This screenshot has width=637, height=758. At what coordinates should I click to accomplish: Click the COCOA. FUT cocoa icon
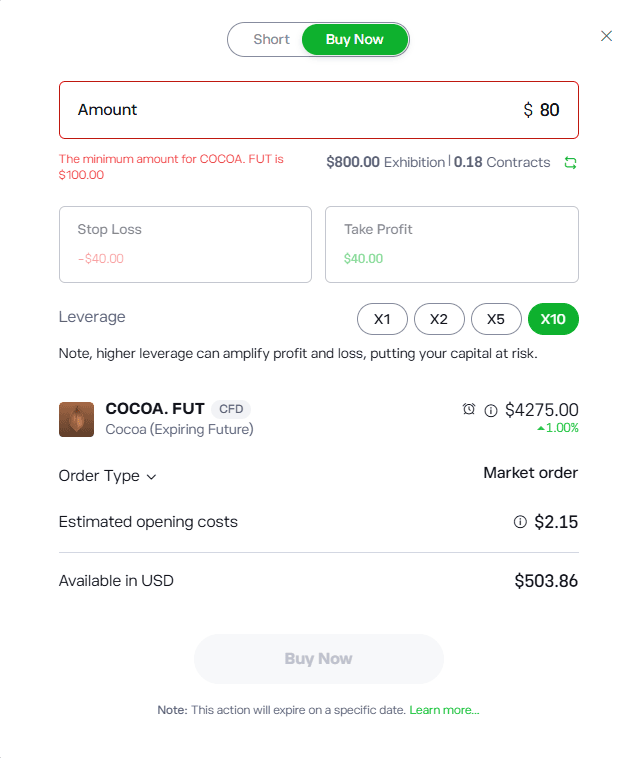click(x=76, y=419)
